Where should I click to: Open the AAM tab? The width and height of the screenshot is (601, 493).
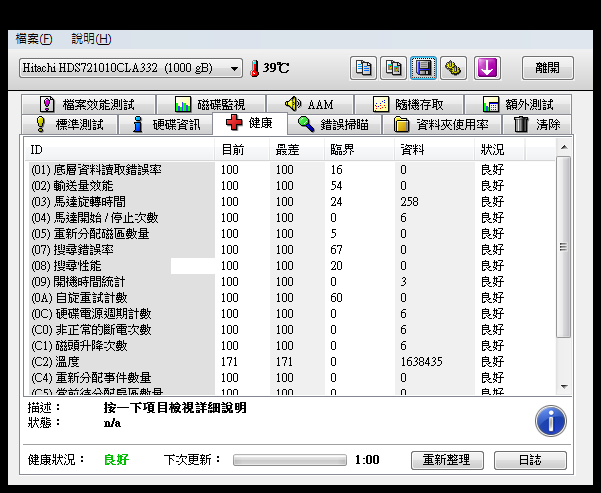(310, 104)
